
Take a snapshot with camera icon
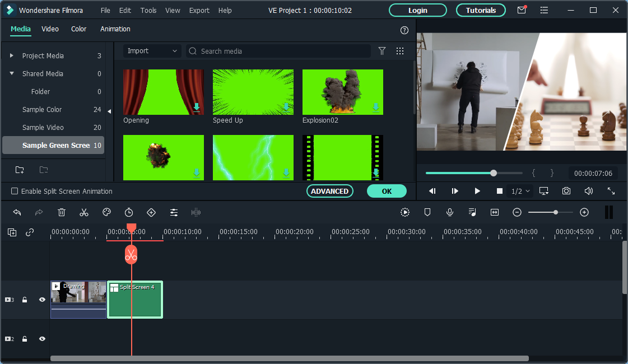pyautogui.click(x=566, y=191)
